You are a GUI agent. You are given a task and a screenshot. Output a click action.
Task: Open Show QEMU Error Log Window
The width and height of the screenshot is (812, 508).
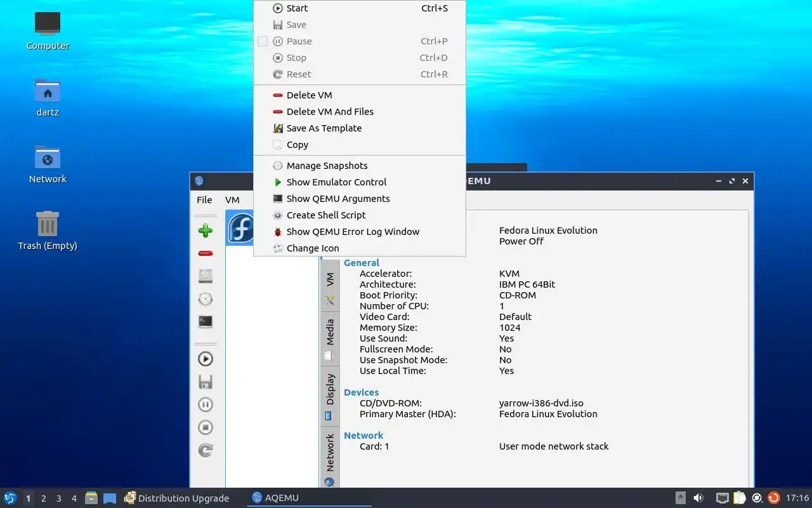point(360,232)
